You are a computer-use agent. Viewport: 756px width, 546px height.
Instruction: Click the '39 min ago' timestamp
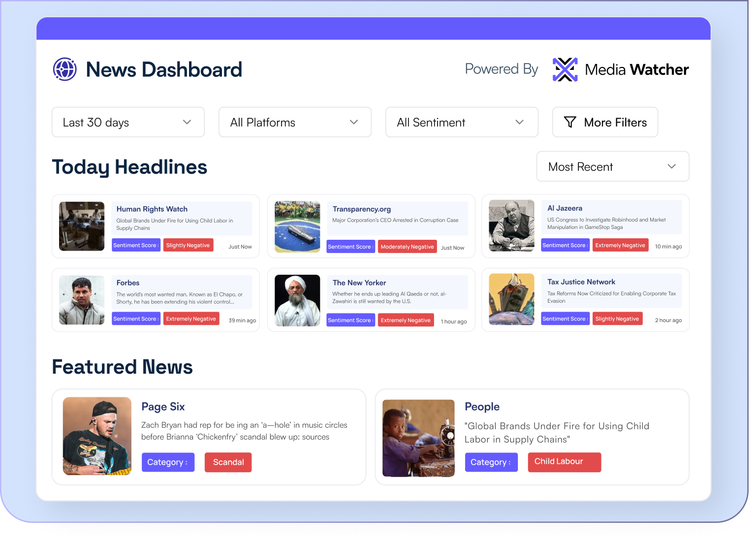pyautogui.click(x=242, y=321)
